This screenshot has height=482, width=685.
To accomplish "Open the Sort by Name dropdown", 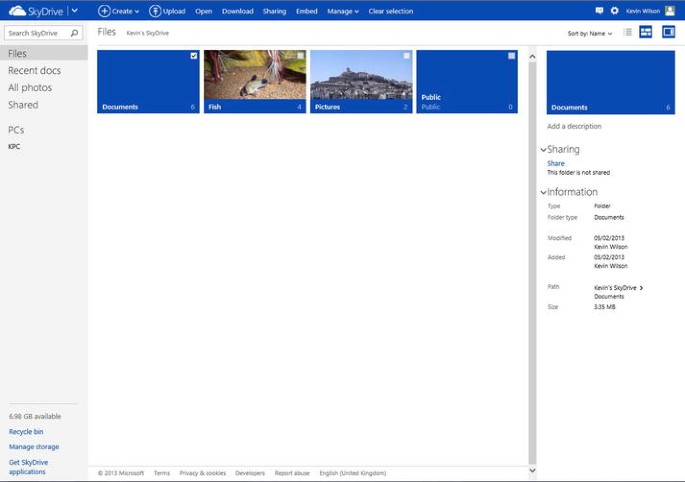I will coord(589,34).
